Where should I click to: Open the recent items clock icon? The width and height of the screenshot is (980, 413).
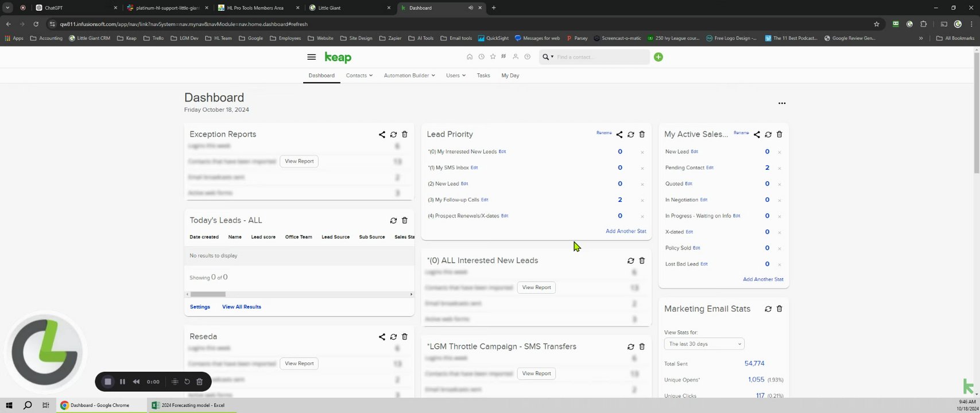click(x=481, y=57)
